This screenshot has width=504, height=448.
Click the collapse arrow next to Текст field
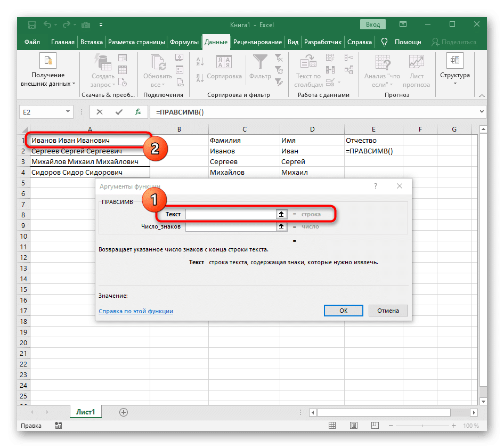click(x=281, y=214)
